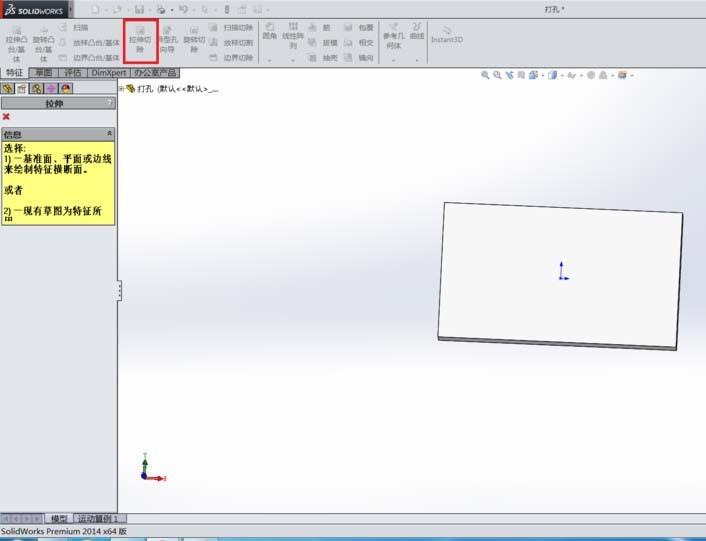Click the 旋转凸台/基体 revolve boss tool
This screenshot has height=541, width=706.
click(x=44, y=44)
